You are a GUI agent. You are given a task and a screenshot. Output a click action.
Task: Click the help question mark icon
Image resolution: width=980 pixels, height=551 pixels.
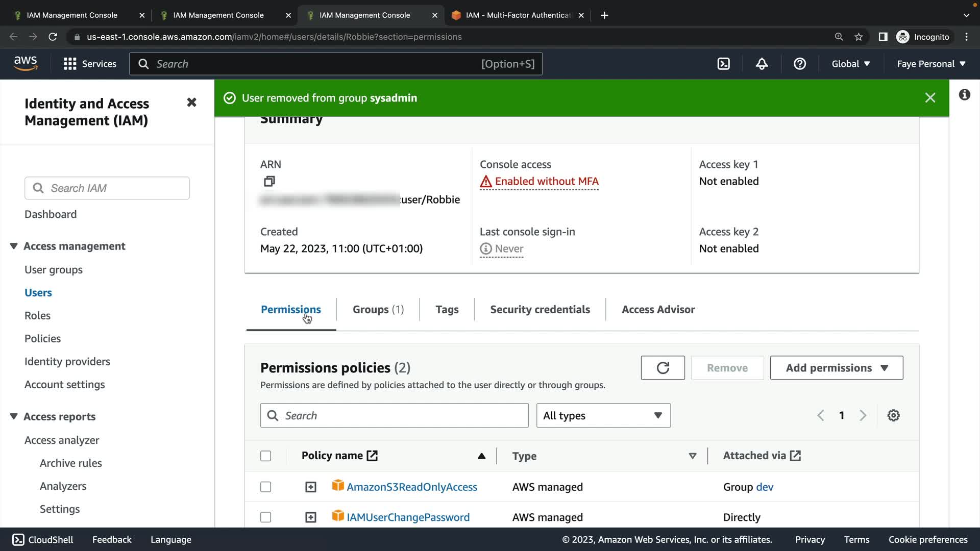coord(799,64)
